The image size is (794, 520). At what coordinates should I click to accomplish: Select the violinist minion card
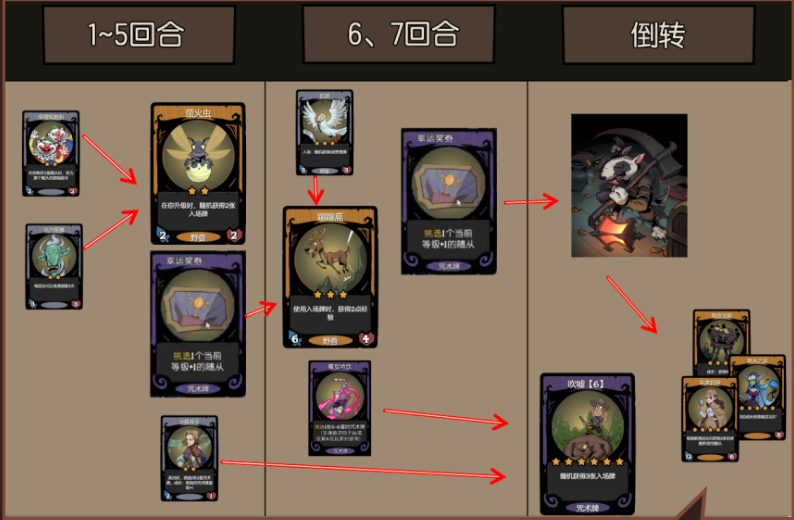point(189,458)
